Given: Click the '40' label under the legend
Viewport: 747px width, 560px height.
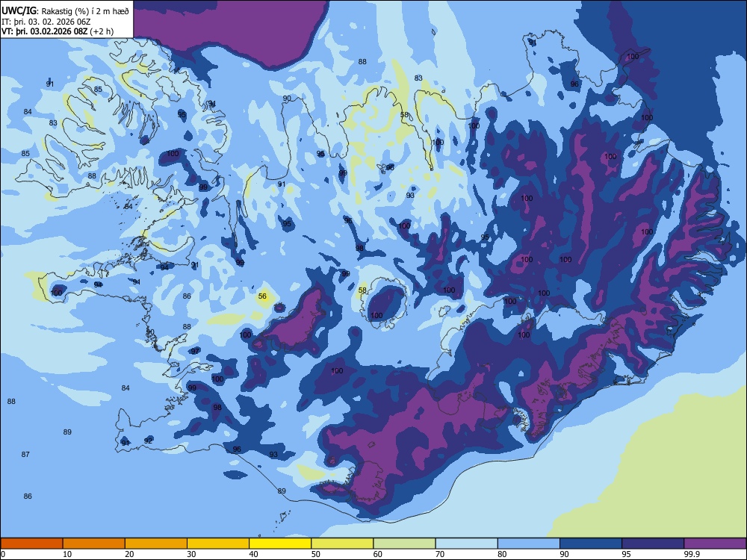Looking at the screenshot, I should 254,554.
